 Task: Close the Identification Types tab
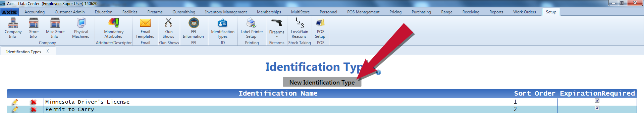click(x=48, y=51)
